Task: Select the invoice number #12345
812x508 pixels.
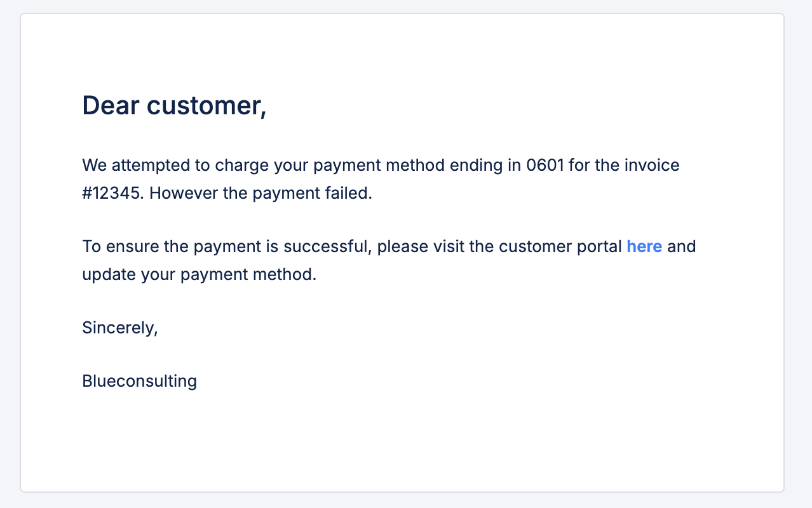Action: click(x=112, y=193)
